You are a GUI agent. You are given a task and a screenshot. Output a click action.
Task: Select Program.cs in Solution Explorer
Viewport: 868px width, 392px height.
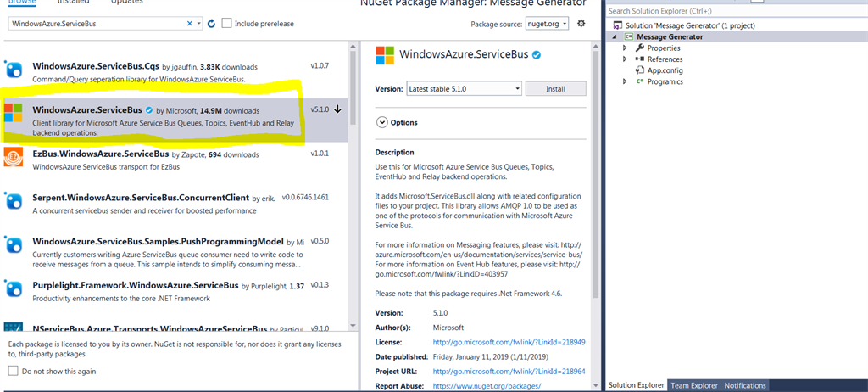665,81
